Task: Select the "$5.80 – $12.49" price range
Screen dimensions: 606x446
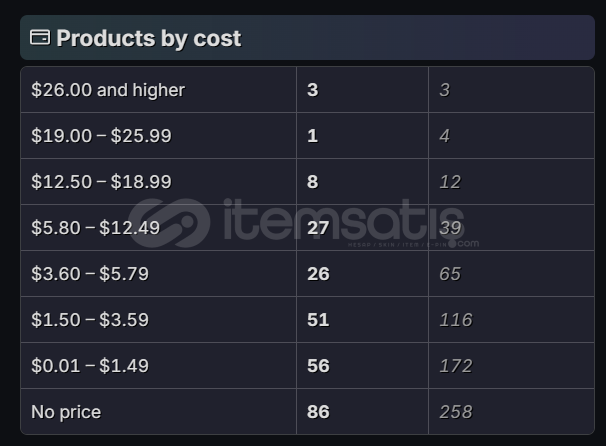Action: tap(95, 228)
